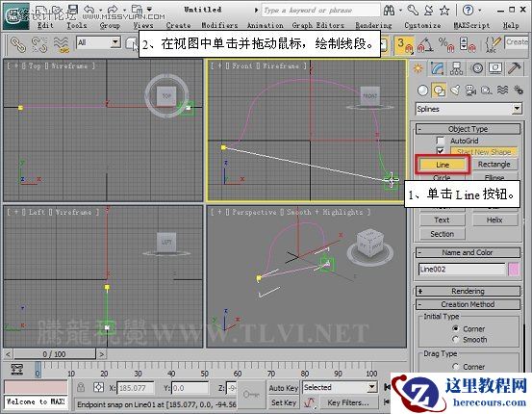Toggle Absolute Mode Transform Type-In icon
This screenshot has width=532, height=414.
pyautogui.click(x=99, y=387)
